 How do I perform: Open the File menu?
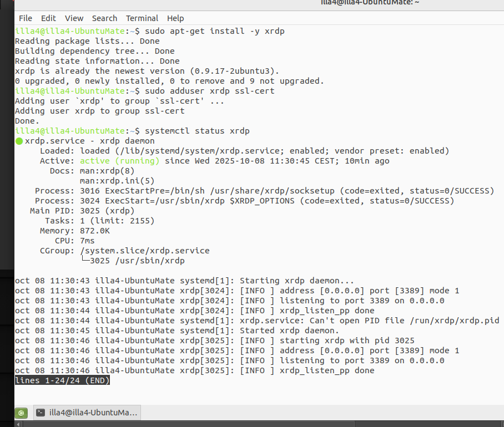point(26,18)
